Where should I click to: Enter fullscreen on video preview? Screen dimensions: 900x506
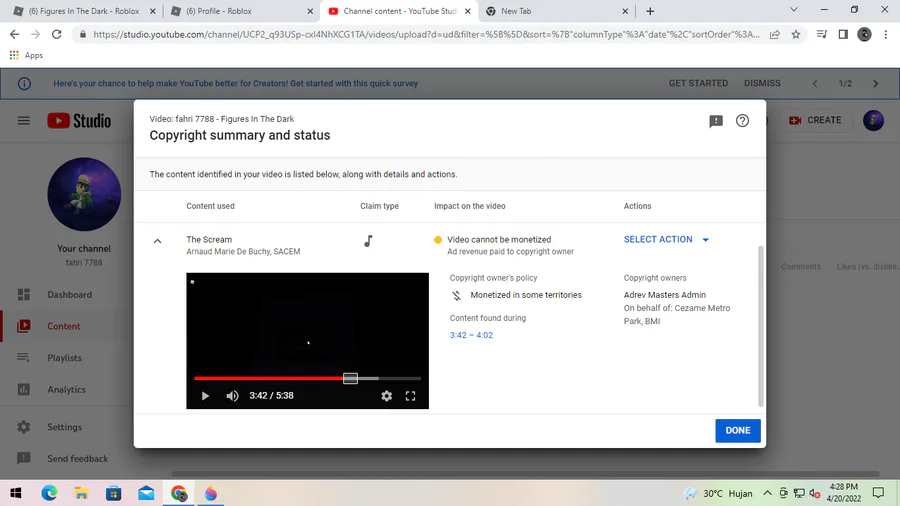(410, 396)
